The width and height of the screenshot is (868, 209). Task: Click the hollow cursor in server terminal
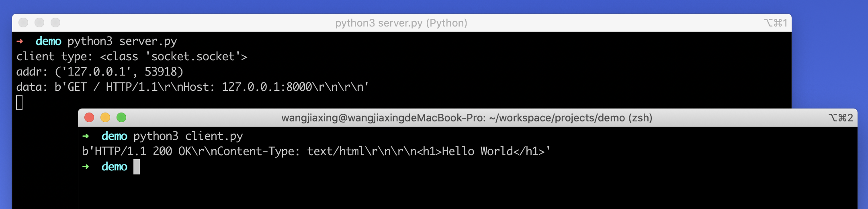click(x=19, y=102)
